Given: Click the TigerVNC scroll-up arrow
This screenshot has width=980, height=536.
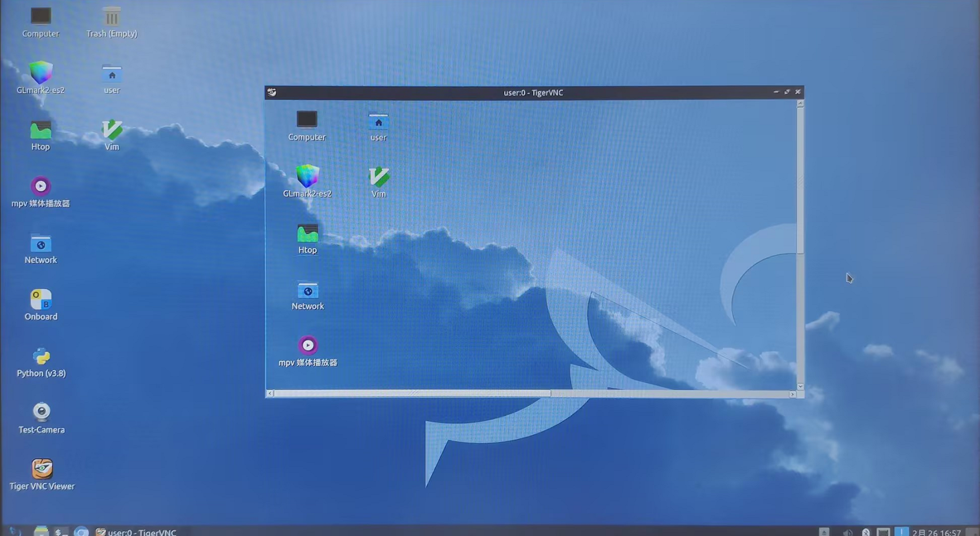Looking at the screenshot, I should (x=800, y=104).
